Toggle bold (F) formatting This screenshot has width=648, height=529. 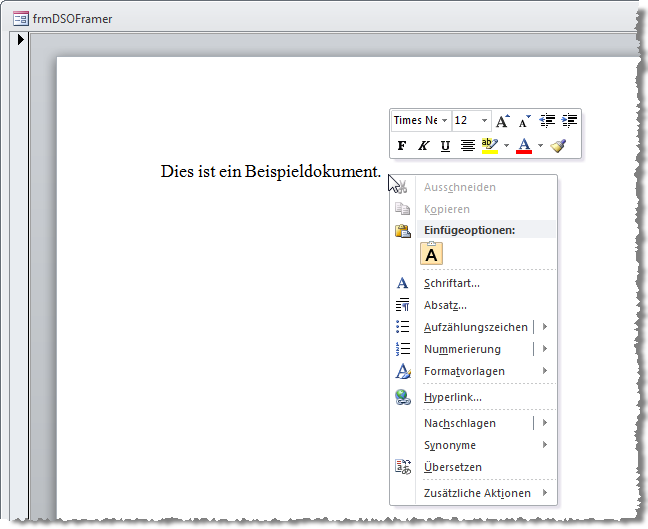click(402, 146)
